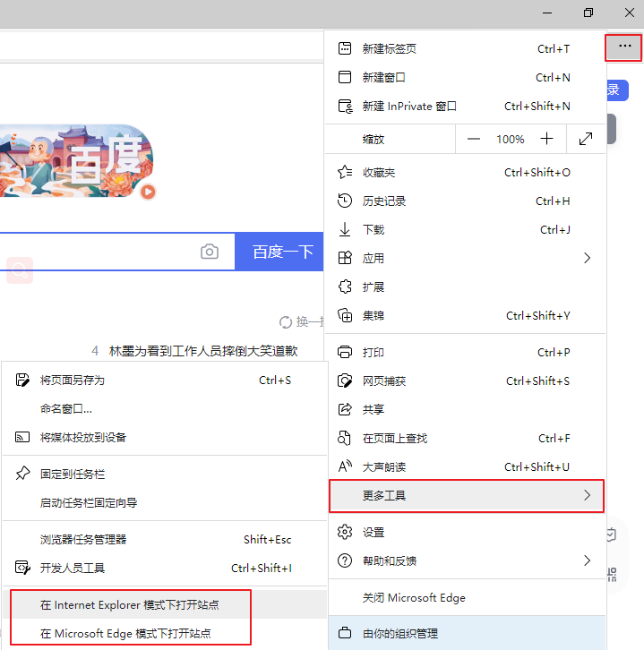
Task: Click the Print (打印) printer icon
Action: pos(345,352)
